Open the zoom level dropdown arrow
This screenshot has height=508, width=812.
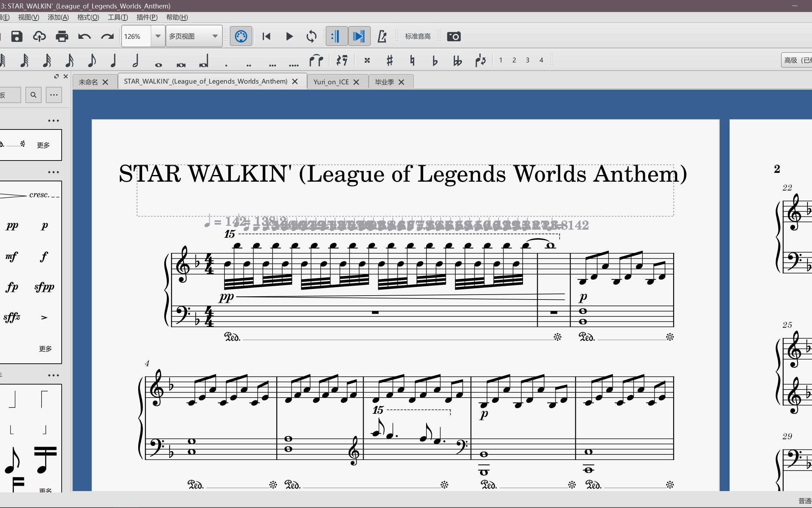(158, 36)
